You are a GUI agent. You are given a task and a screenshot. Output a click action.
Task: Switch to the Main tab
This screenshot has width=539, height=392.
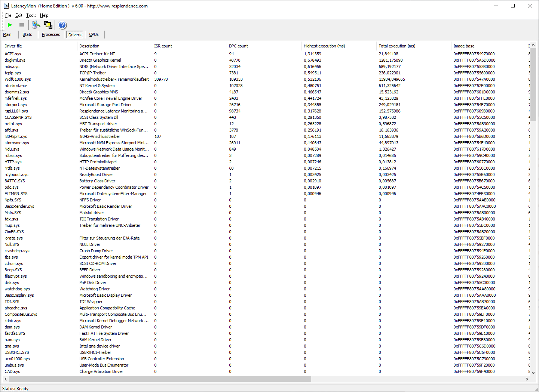click(7, 34)
